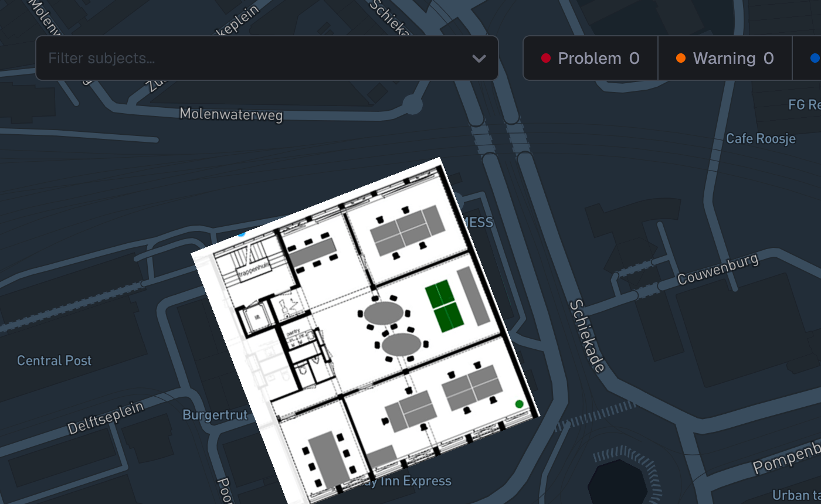Toggle the Problem status filter

tap(590, 58)
